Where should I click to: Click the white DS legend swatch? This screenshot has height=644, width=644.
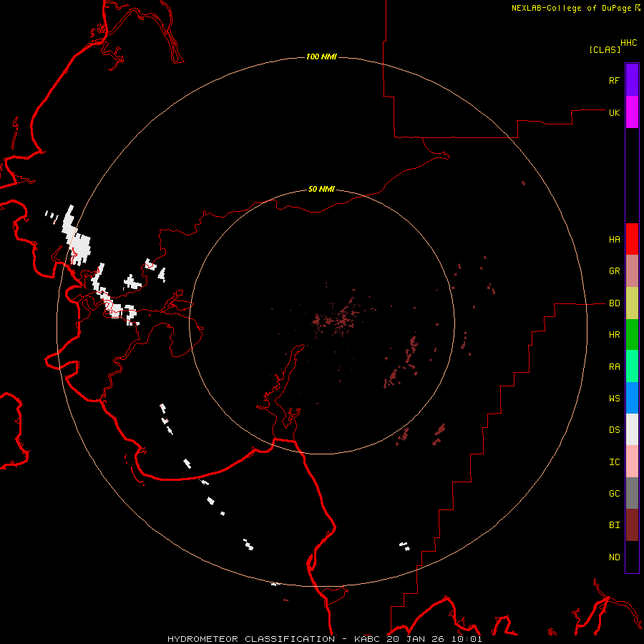632,429
